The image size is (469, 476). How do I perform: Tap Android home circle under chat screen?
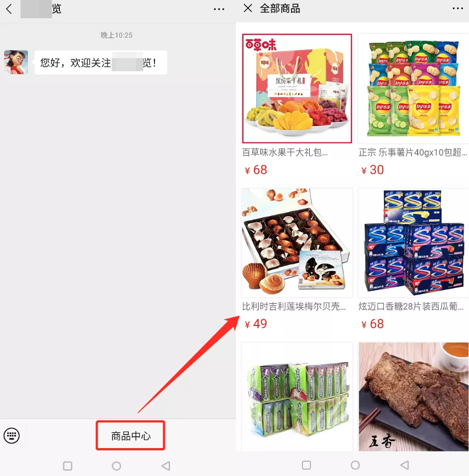point(116,466)
